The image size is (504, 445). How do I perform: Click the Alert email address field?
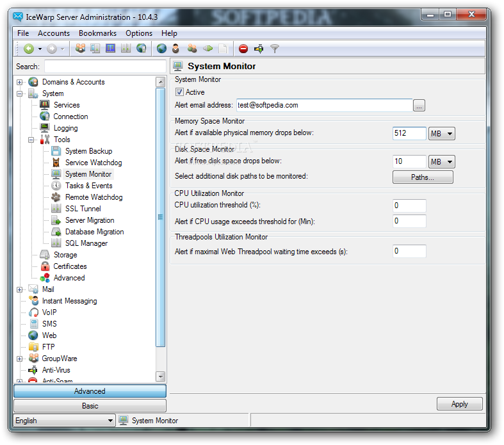[x=324, y=106]
